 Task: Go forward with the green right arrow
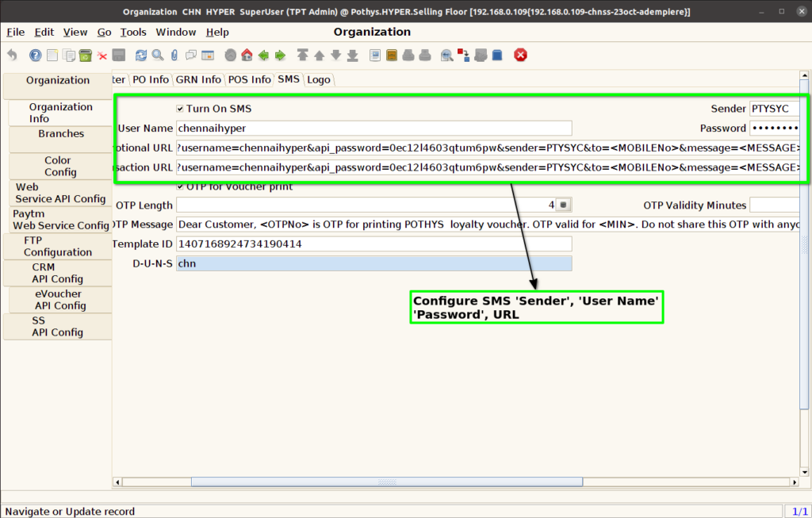[x=280, y=55]
